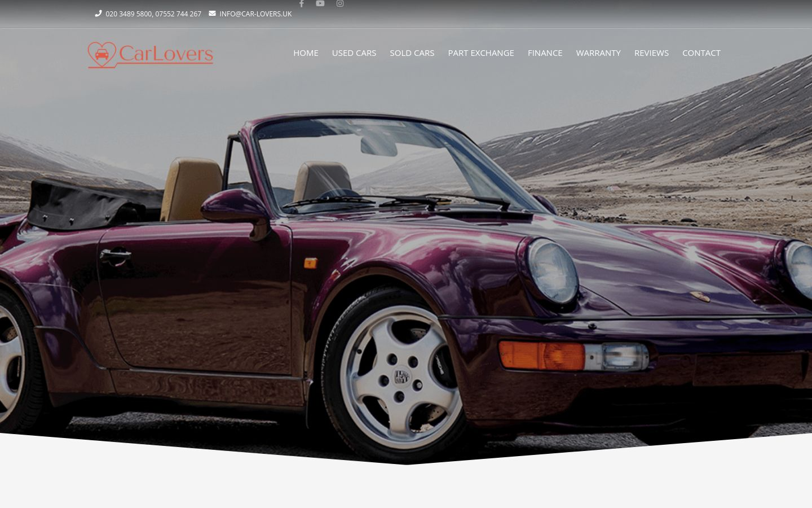Open the CONTACT page

point(701,52)
